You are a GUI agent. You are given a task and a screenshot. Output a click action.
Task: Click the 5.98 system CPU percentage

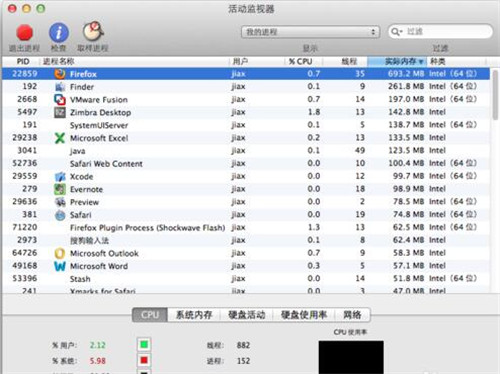[x=98, y=361]
